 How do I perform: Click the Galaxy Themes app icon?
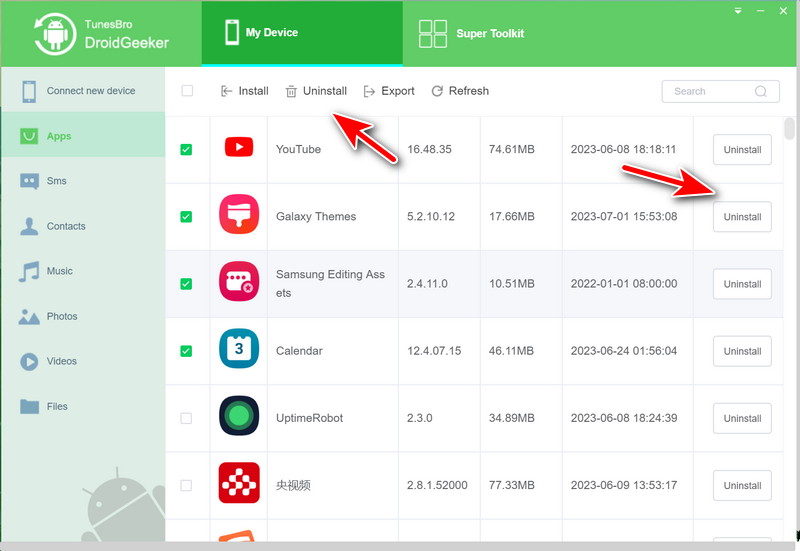coord(239,214)
